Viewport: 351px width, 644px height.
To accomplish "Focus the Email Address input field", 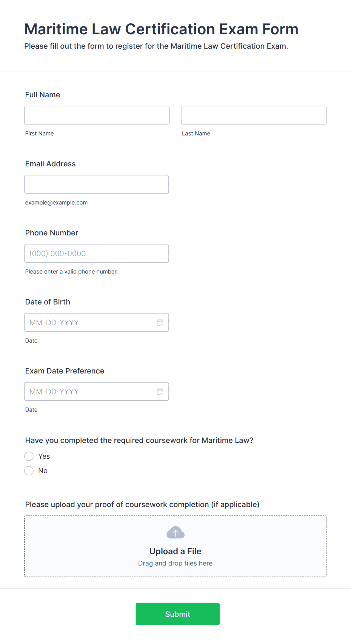I will point(97,184).
